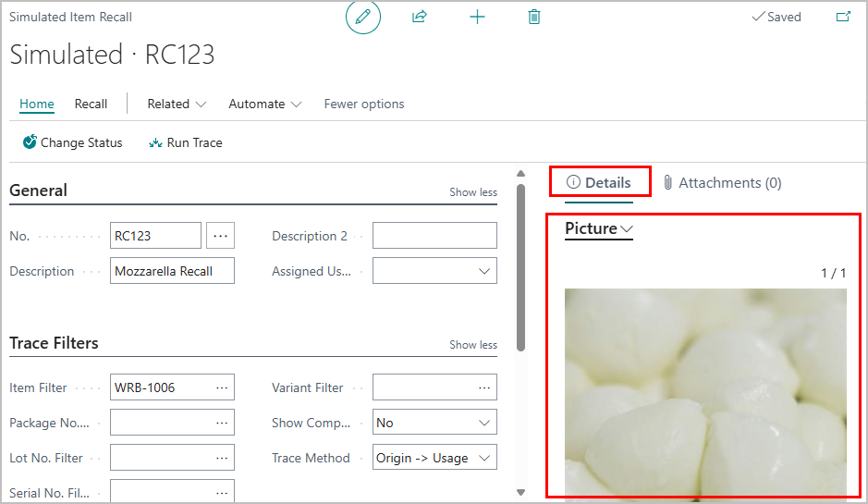Click the trash delete icon

534,18
